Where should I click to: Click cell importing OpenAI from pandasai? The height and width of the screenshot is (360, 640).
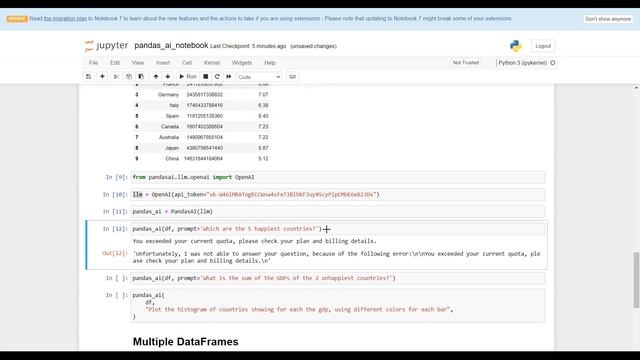338,177
